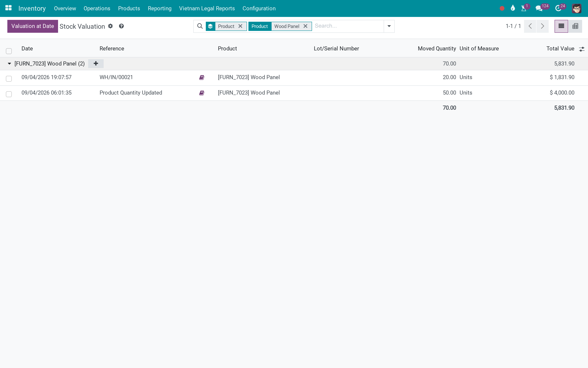This screenshot has height=368, width=588.
Task: Go to previous page arrow
Action: click(530, 26)
